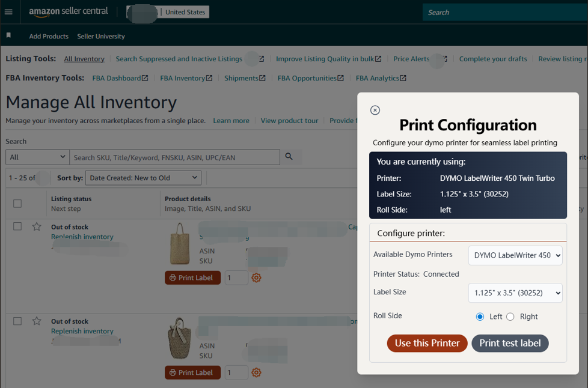The width and height of the screenshot is (588, 388).
Task: Open Search Suppressed and Inactive Listings
Action: (179, 59)
